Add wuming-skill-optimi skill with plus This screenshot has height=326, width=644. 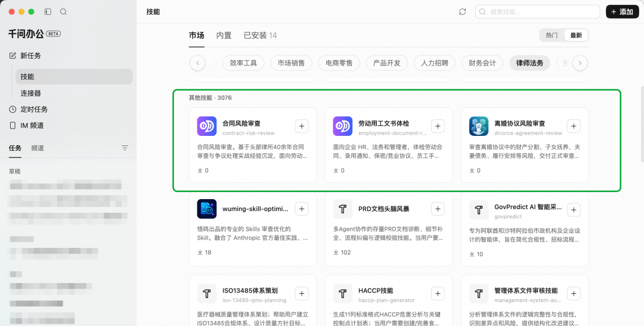(x=302, y=209)
